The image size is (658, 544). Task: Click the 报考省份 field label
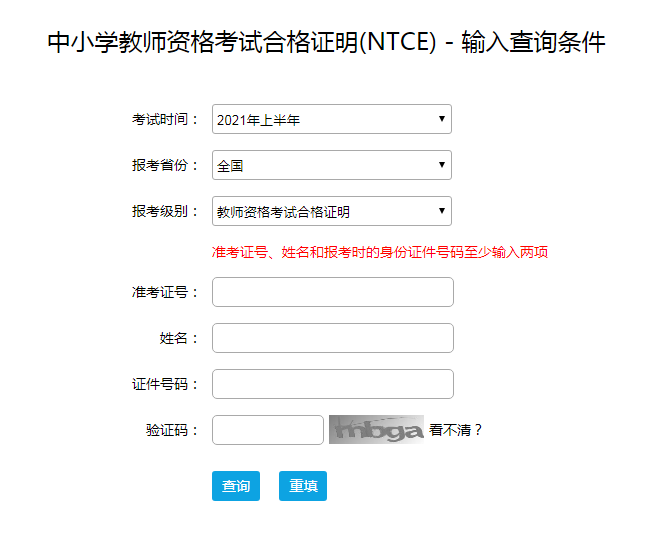pos(166,166)
